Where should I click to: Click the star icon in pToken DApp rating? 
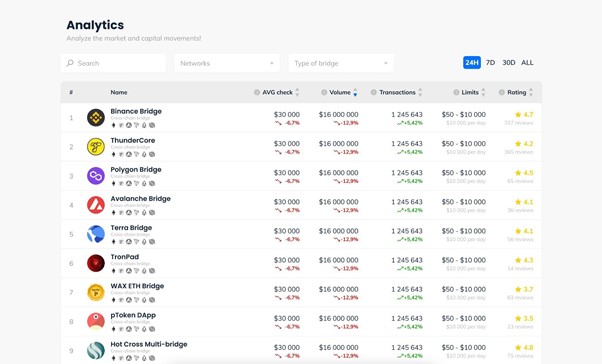pyautogui.click(x=518, y=318)
